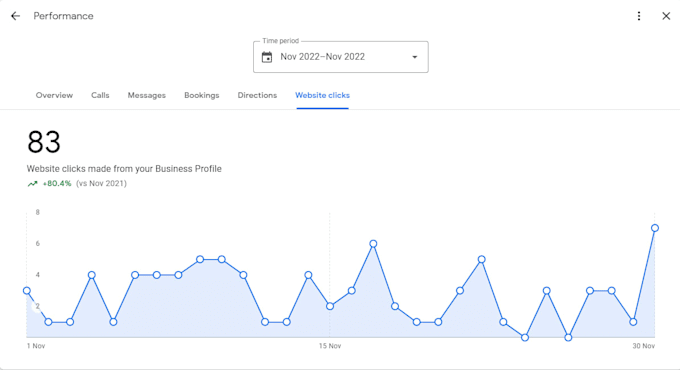Select the Website clicks tab
Screen dimensions: 680x370
pyautogui.click(x=322, y=95)
